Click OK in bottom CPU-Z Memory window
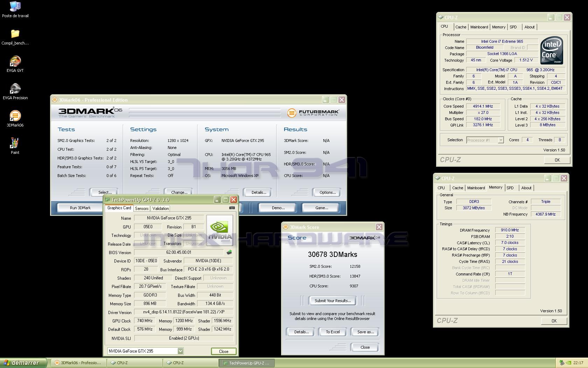588x368 pixels. pos(554,321)
